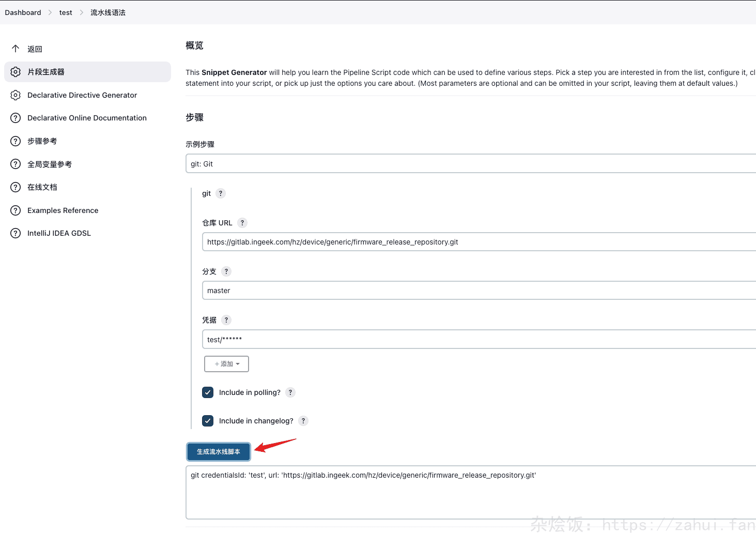
Task: Open the 添加 credentials add dropdown
Action: (226, 364)
